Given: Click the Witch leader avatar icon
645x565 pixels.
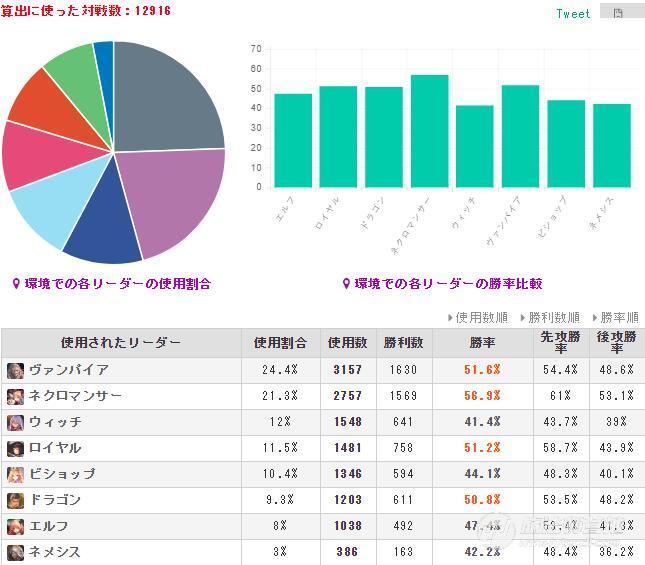Looking at the screenshot, I should 15,422.
